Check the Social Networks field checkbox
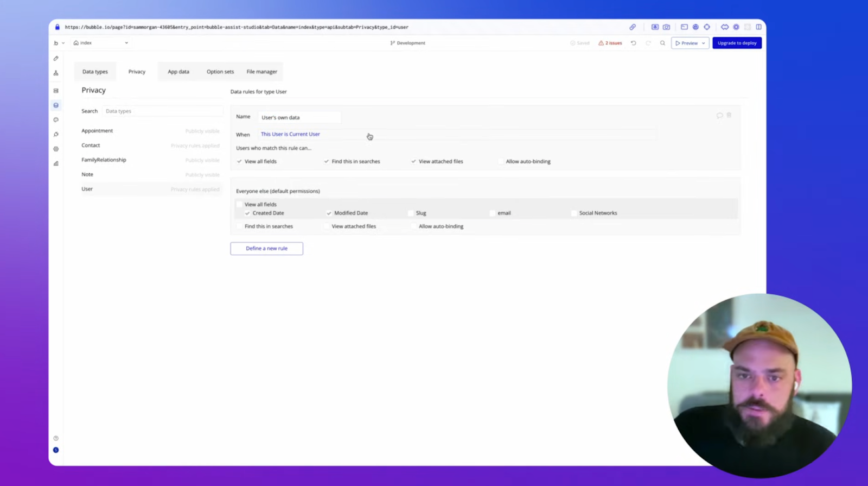Screen dimensions: 868x486 click(x=573, y=213)
